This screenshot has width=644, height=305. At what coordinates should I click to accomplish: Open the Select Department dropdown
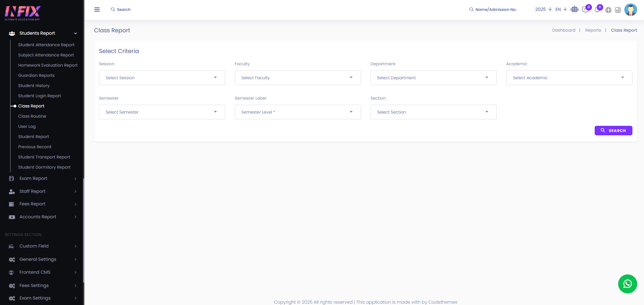point(433,78)
